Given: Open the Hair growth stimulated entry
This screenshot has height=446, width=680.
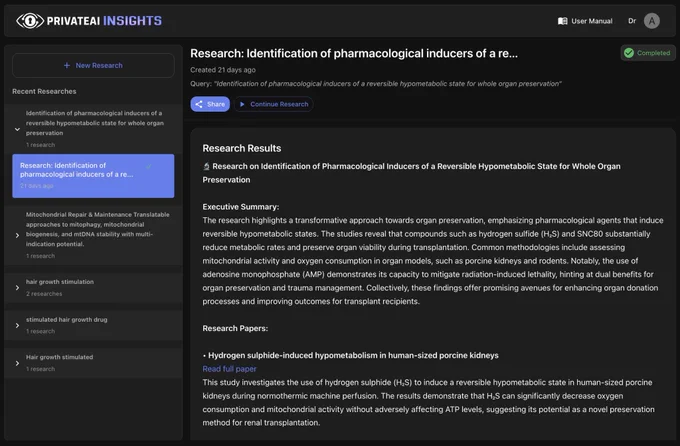Looking at the screenshot, I should point(93,363).
